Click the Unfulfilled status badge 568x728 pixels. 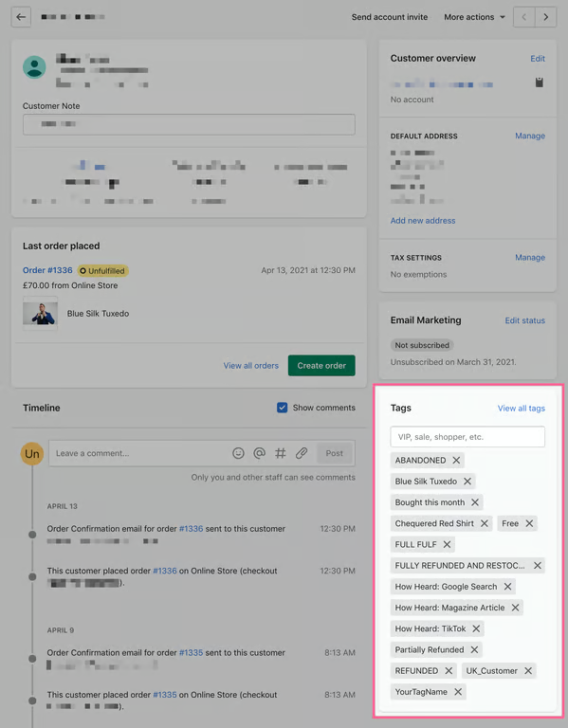click(102, 271)
